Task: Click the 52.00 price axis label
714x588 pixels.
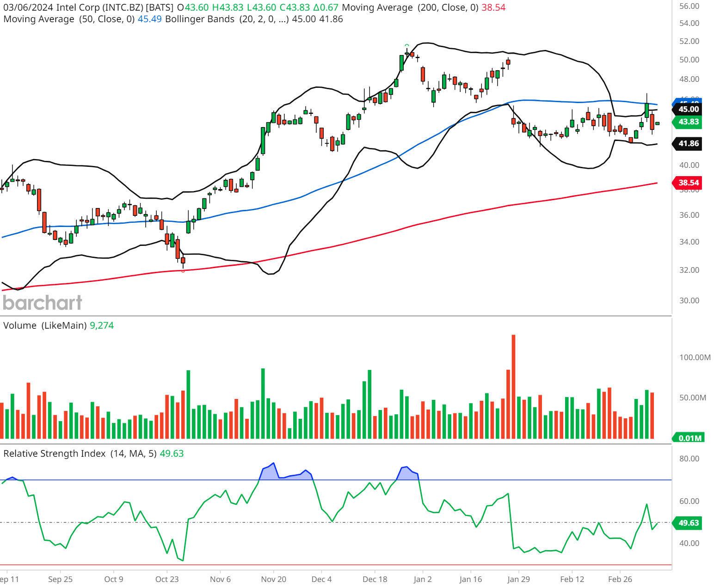Action: [x=689, y=41]
